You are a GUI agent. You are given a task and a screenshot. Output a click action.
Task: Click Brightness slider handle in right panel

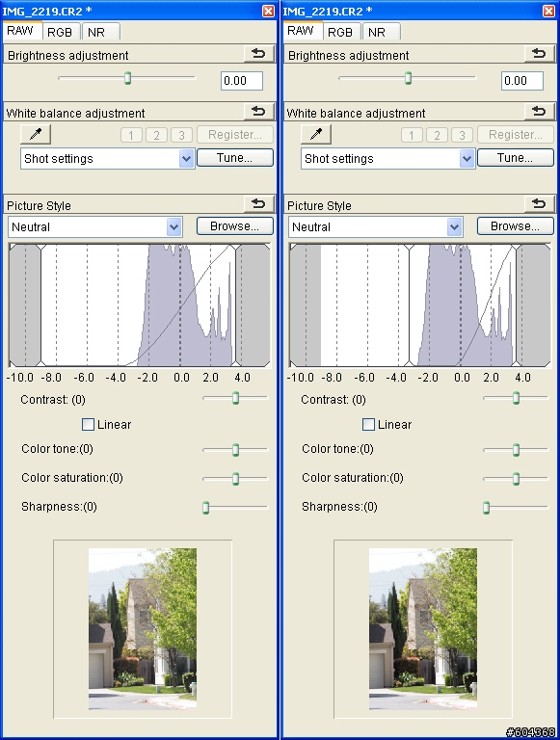(x=408, y=78)
